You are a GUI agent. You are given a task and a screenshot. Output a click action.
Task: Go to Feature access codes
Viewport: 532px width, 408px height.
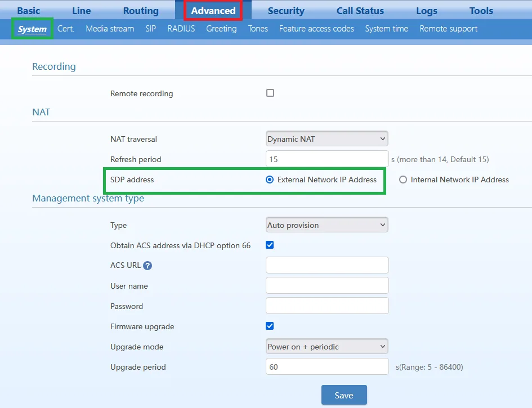coord(316,29)
